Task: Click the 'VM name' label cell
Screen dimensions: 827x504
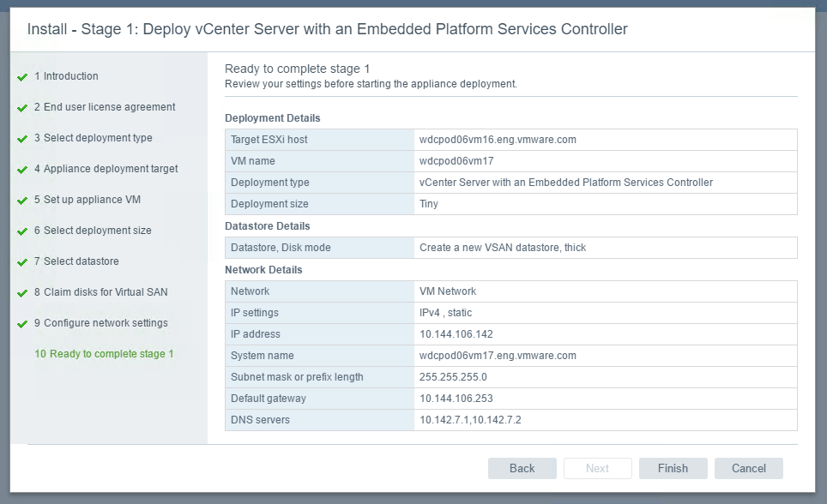Action: click(320, 161)
